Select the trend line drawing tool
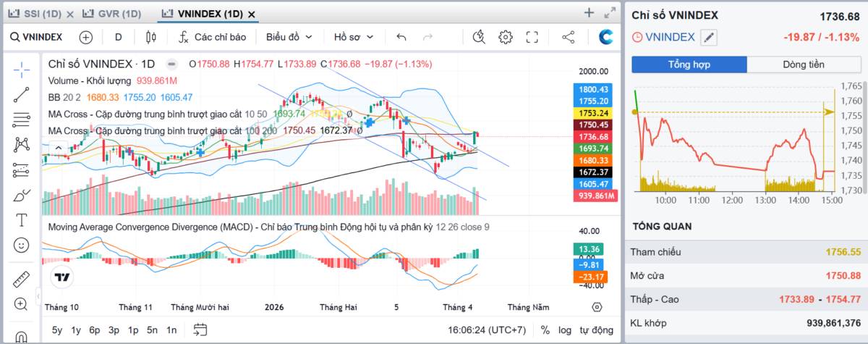Image resolution: width=868 pixels, height=344 pixels. (21, 93)
